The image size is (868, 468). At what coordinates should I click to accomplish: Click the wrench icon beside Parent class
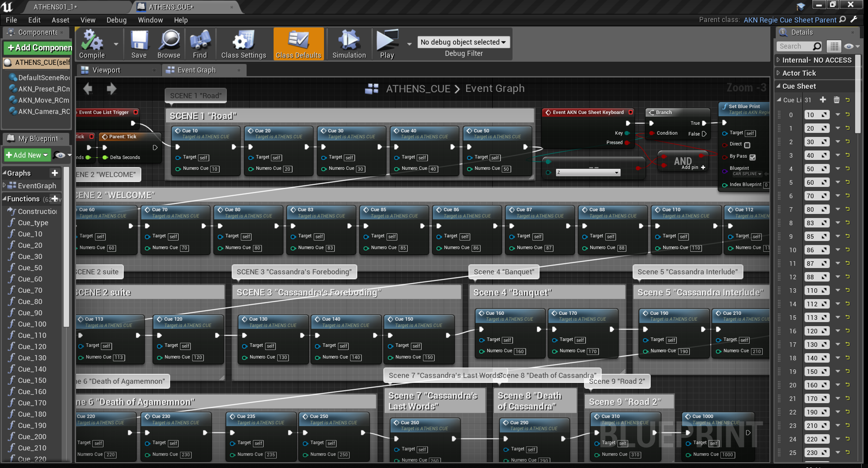854,19
